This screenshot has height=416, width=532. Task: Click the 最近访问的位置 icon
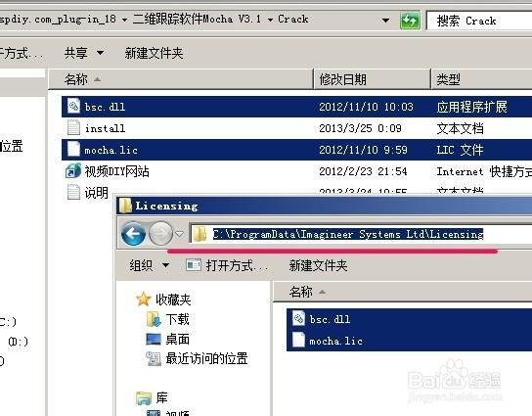(x=154, y=358)
